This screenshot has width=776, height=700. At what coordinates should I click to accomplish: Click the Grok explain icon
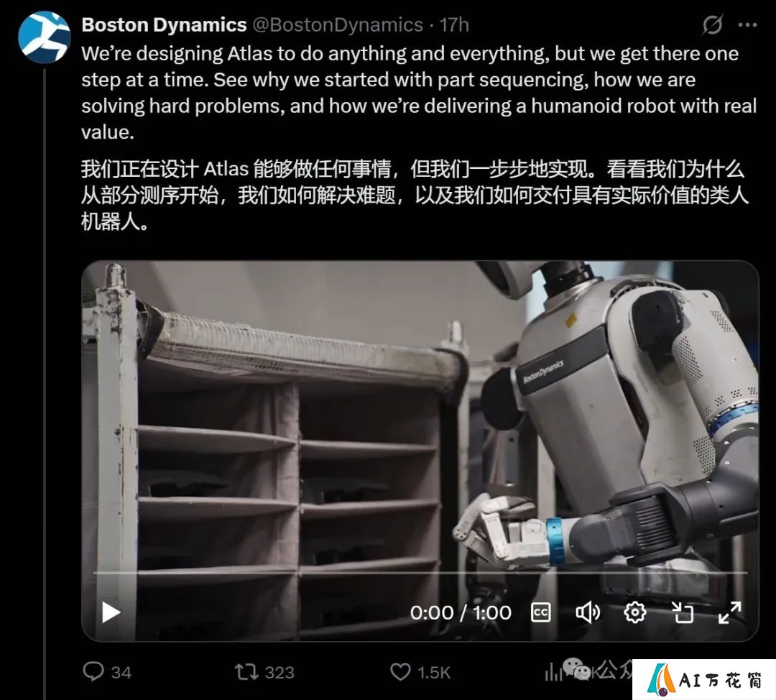click(x=711, y=24)
